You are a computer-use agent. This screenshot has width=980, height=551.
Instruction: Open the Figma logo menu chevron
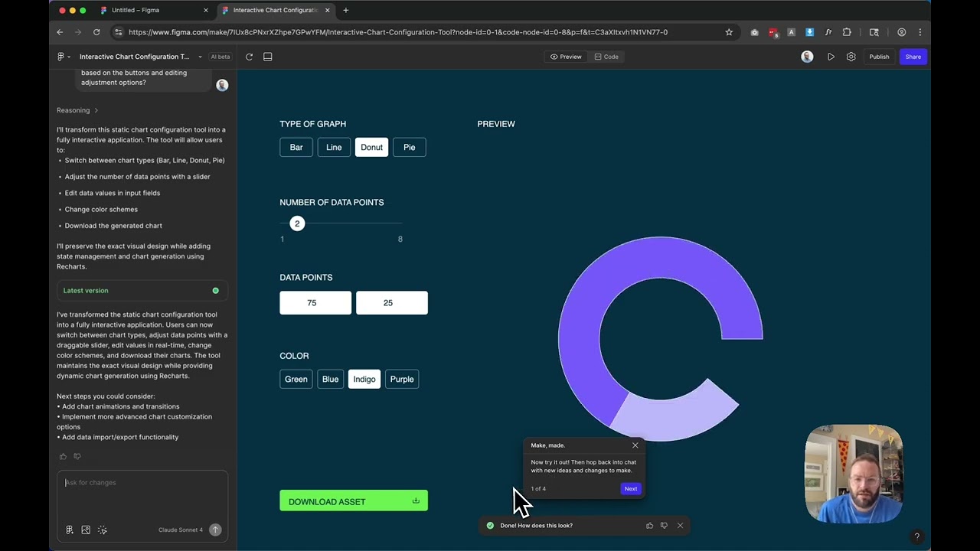pos(69,57)
